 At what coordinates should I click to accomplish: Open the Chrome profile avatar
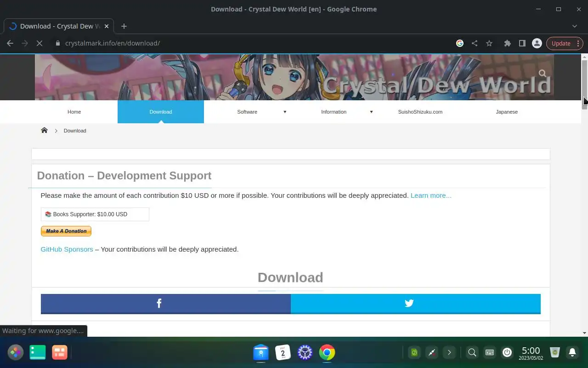pos(537,43)
